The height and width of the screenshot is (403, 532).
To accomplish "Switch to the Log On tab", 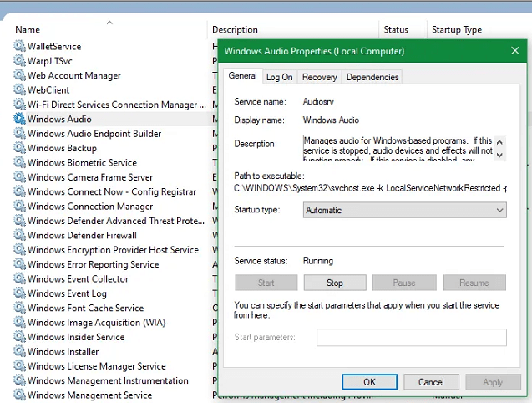I will pyautogui.click(x=279, y=77).
